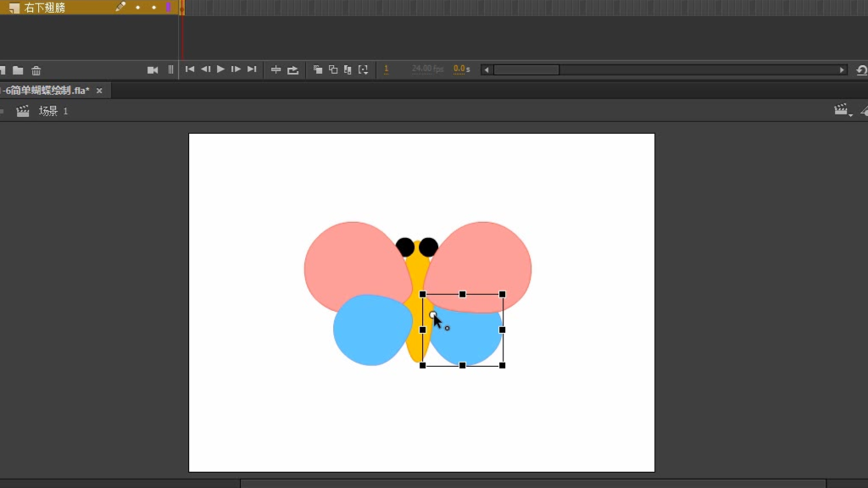
Task: Click the purple outline color swatch on layer
Action: click(168, 8)
